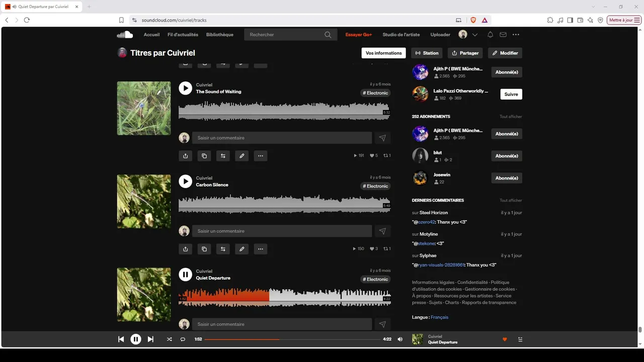This screenshot has width=644, height=362.
Task: Open browser extensions puzzle icon
Action: click(550, 20)
